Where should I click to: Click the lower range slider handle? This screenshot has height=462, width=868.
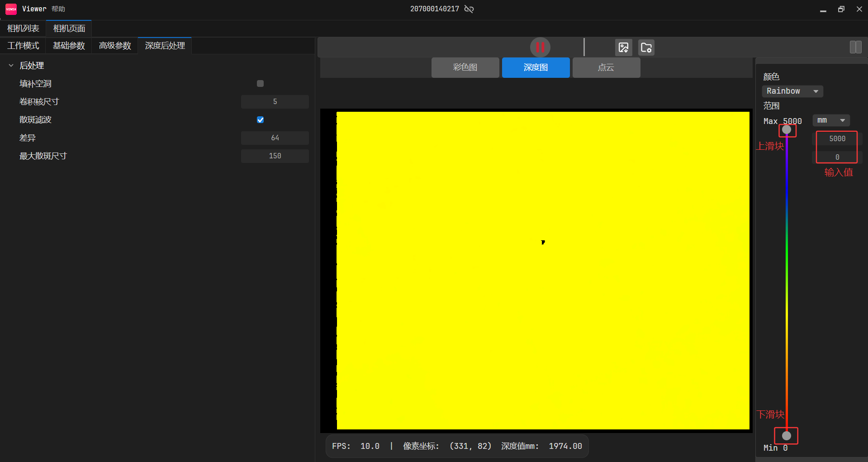tap(787, 436)
